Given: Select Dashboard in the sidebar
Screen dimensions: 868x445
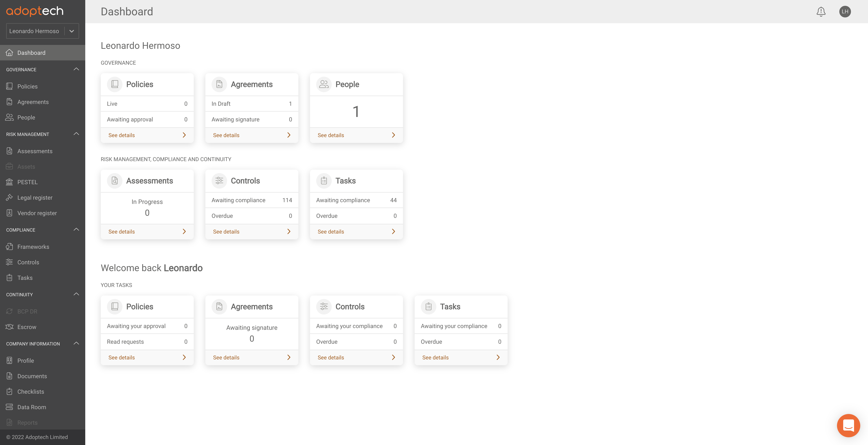Looking at the screenshot, I should 31,52.
